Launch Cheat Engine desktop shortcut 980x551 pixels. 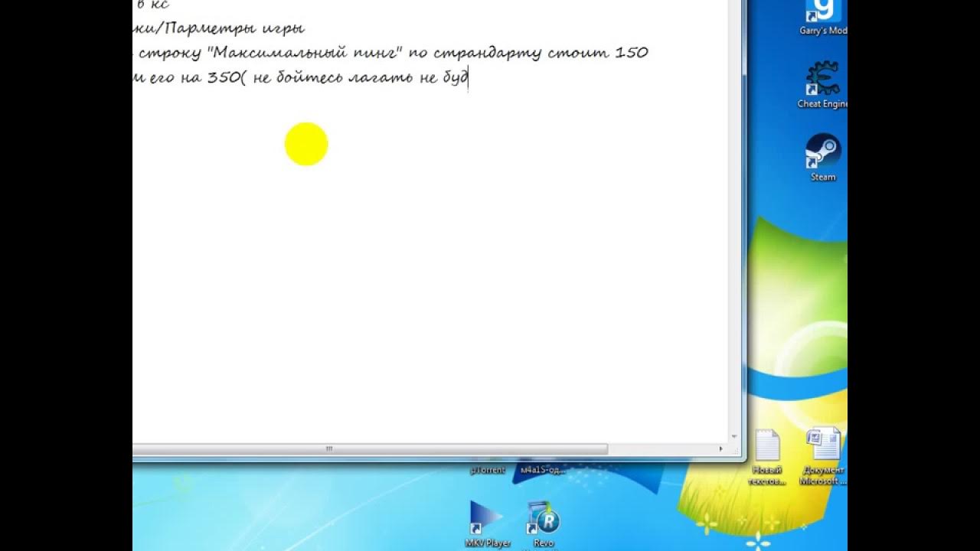pyautogui.click(x=824, y=85)
